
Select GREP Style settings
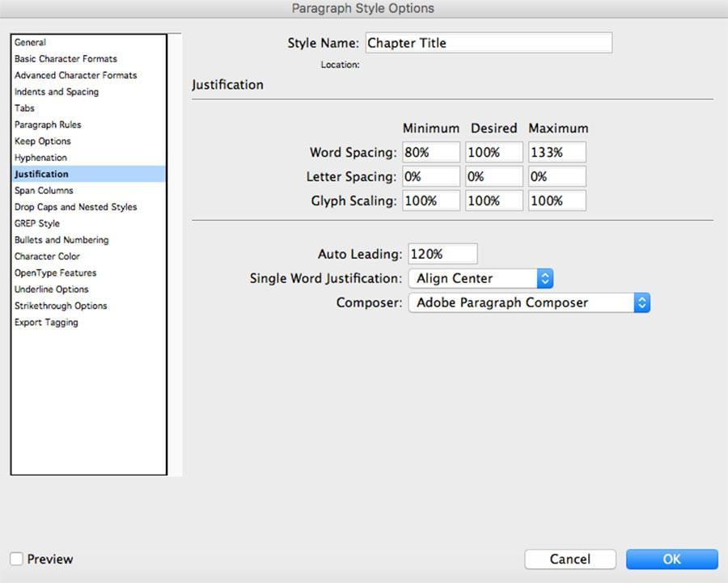click(x=36, y=223)
